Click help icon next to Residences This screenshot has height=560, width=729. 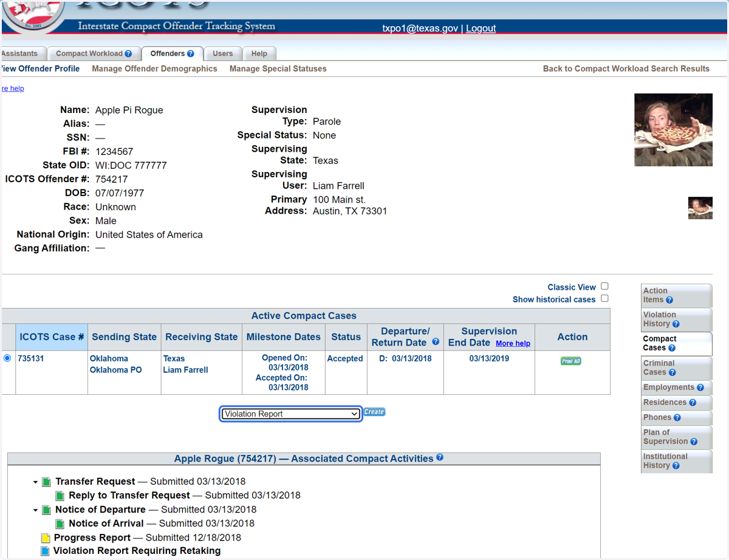pyautogui.click(x=693, y=403)
